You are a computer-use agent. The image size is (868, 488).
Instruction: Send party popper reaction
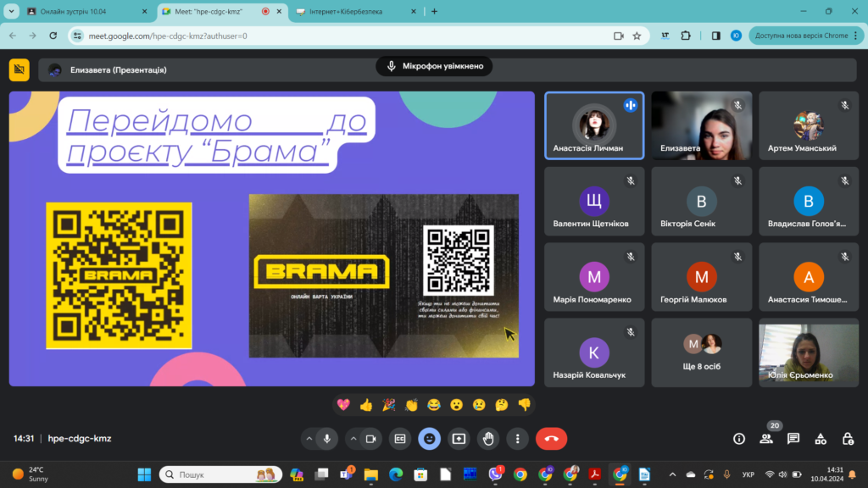[388, 405]
